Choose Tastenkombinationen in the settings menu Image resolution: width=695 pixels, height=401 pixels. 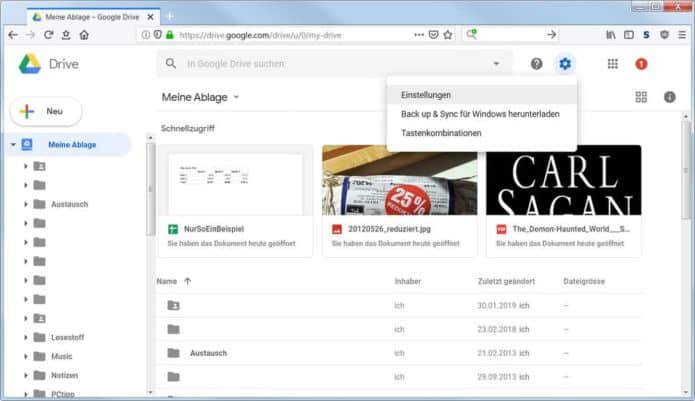[441, 133]
